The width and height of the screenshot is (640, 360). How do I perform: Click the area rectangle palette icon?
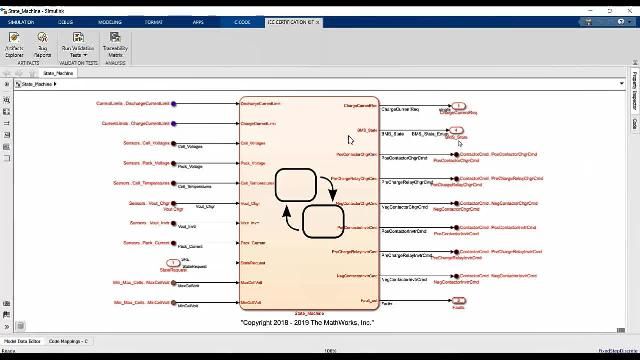tap(7, 158)
